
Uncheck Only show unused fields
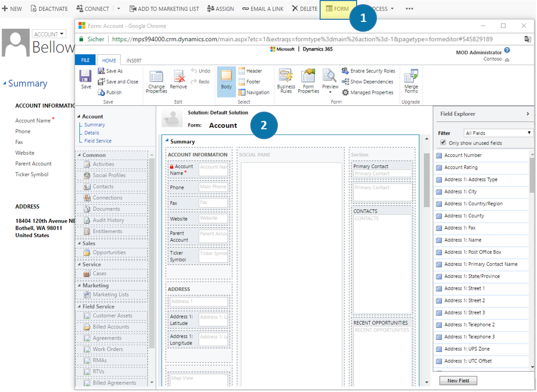pos(443,142)
